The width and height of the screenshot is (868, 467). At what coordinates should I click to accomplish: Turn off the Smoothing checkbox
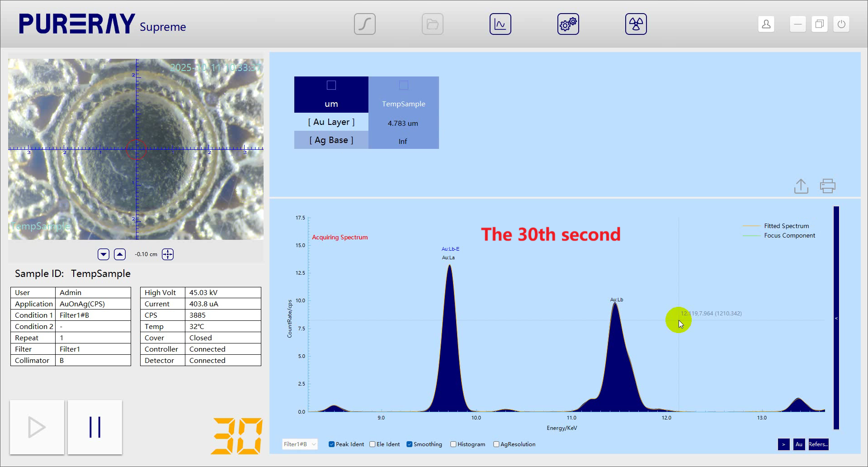[x=410, y=444]
